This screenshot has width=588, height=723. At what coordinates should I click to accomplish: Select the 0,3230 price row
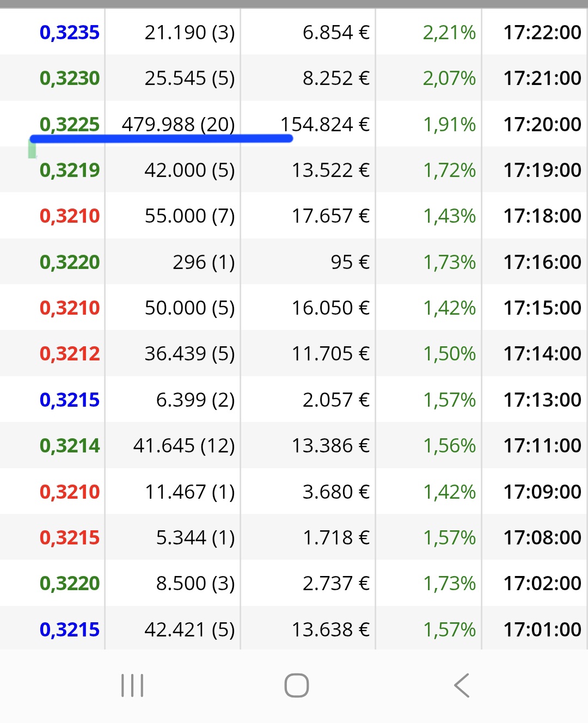tap(294, 78)
